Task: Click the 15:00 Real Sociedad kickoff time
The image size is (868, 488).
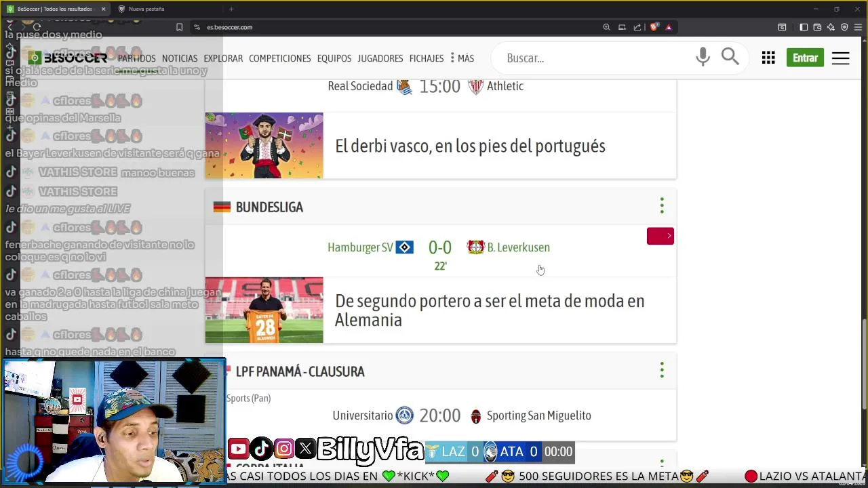Action: (439, 86)
